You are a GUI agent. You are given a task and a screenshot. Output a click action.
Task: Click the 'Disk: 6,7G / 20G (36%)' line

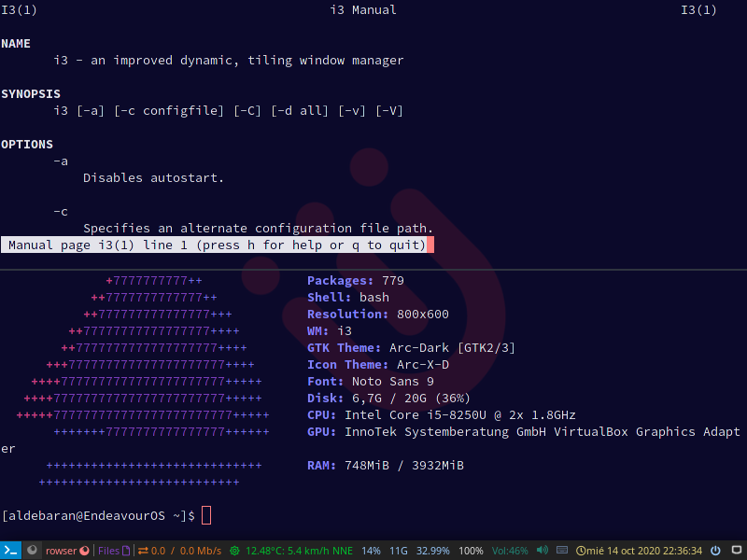(x=388, y=399)
